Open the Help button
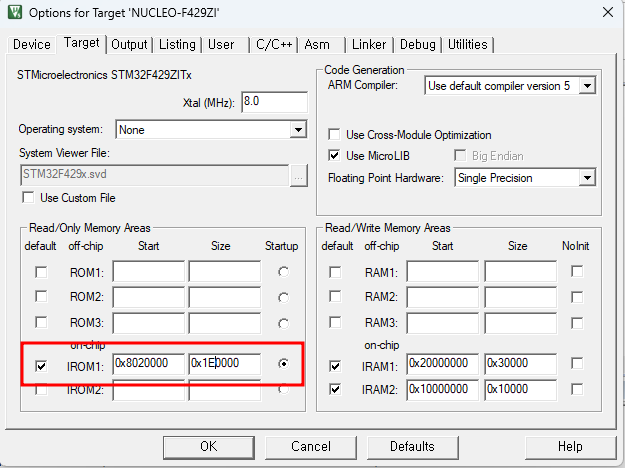 [x=570, y=447]
